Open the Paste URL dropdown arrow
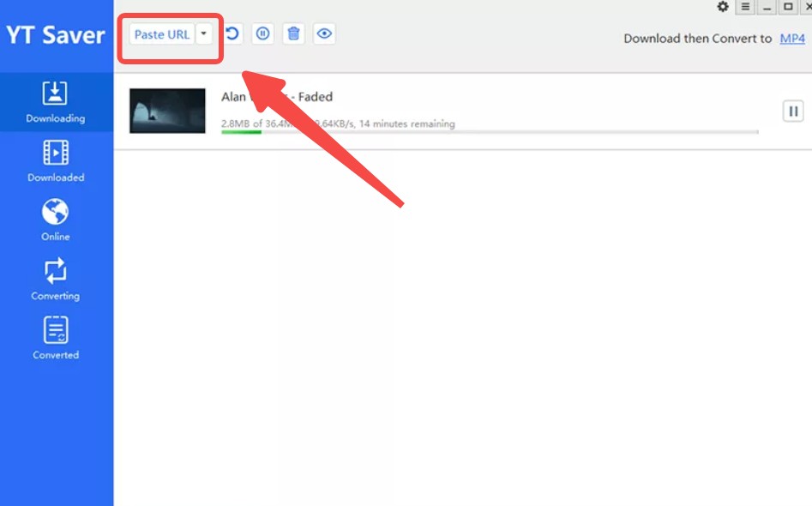The width and height of the screenshot is (812, 506). click(204, 34)
